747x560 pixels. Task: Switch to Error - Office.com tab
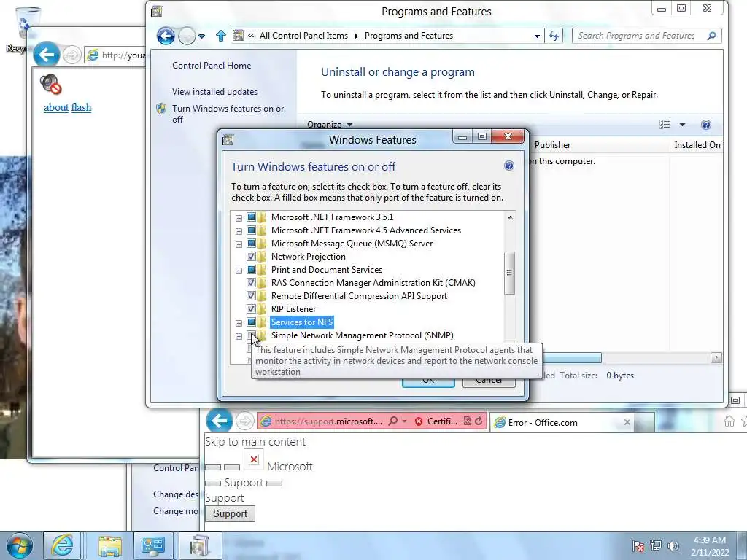(562, 422)
